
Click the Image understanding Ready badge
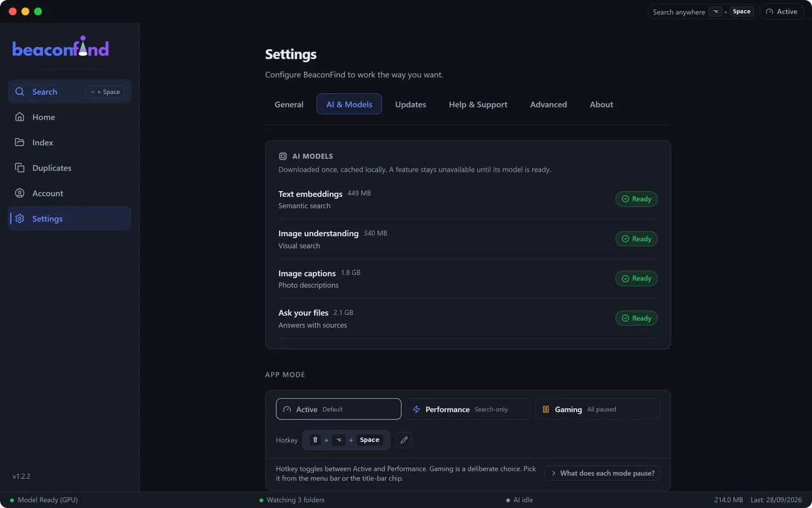(x=636, y=239)
